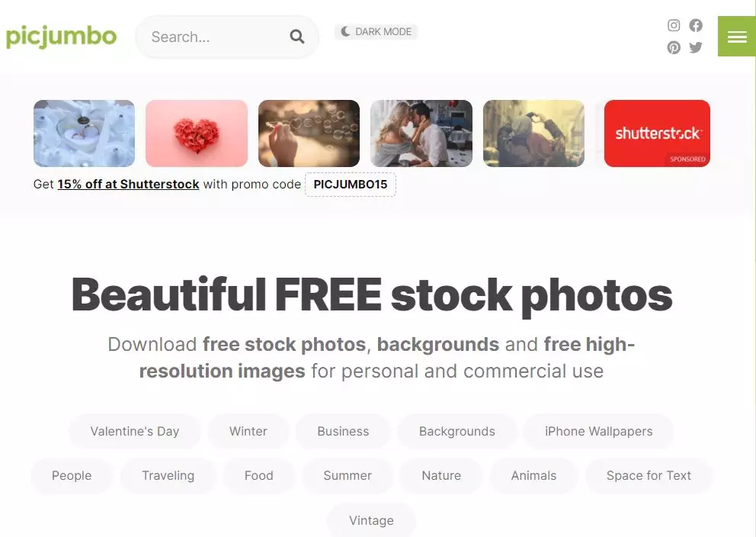Viewport: 756px width, 537px height.
Task: Click the picjumbo logo
Action: point(61,37)
